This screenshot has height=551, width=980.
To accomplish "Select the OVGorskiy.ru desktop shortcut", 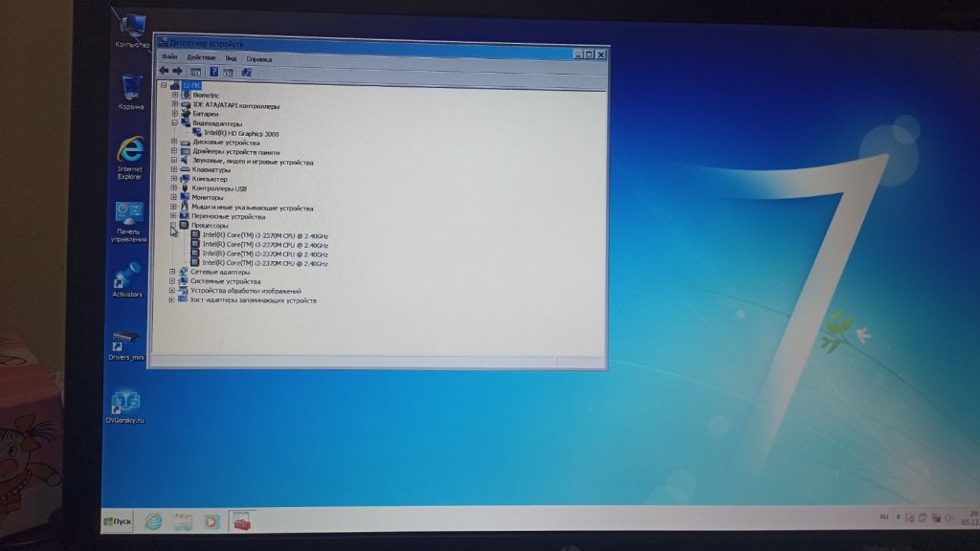I will click(x=125, y=408).
